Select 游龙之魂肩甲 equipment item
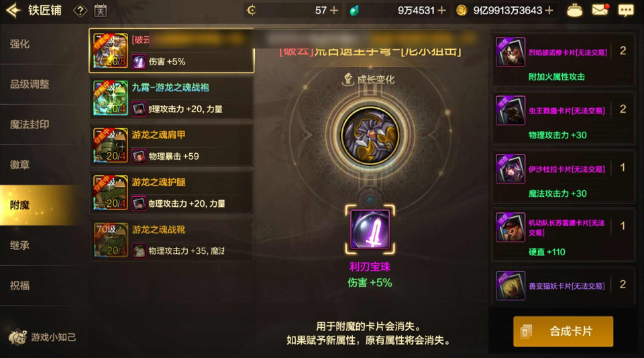Image resolution: width=644 pixels, height=358 pixels. [x=171, y=146]
